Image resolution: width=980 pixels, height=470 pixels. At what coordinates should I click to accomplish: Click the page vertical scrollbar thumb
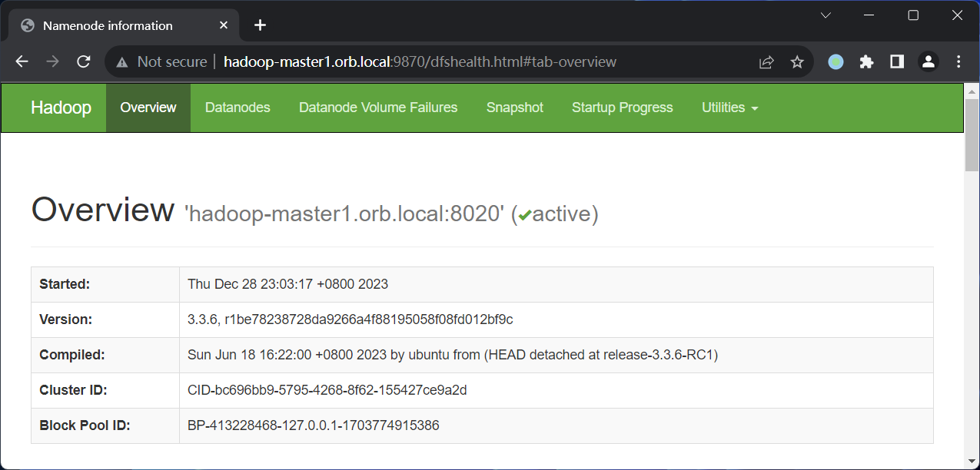pos(972,135)
